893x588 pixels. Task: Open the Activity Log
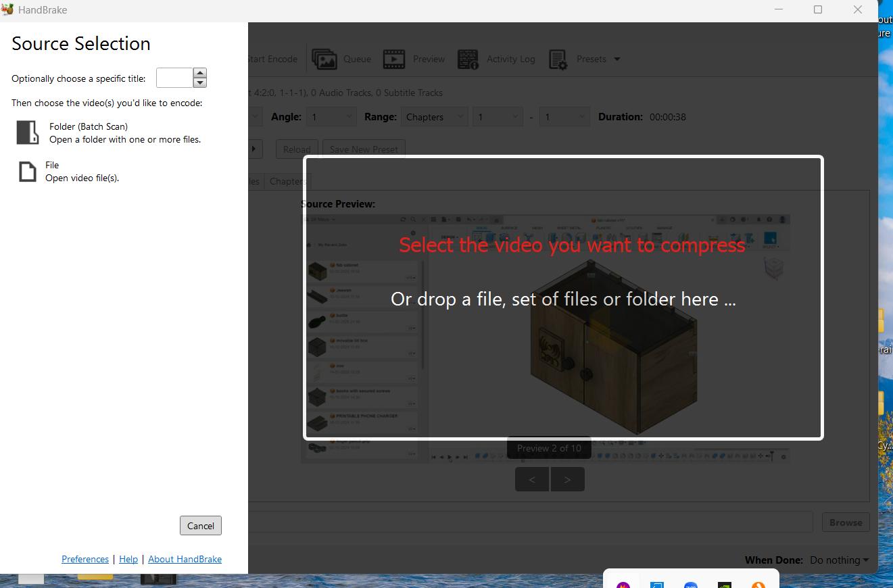[x=496, y=59]
